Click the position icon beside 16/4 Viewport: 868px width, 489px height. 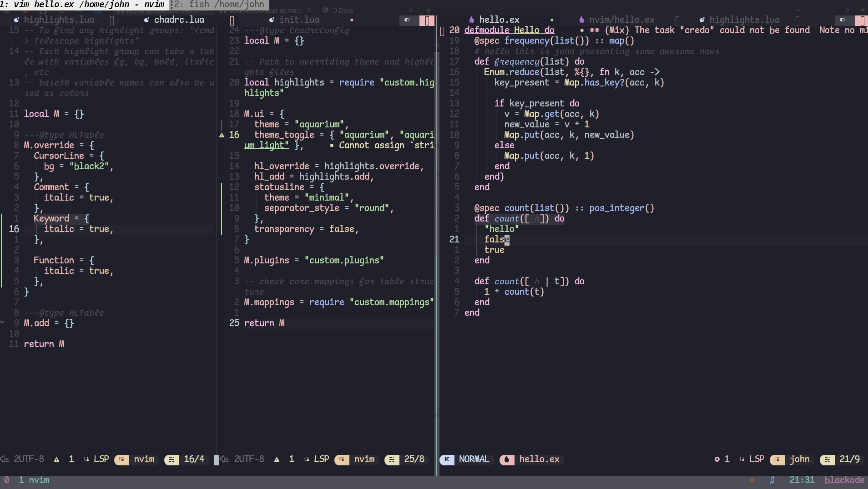[x=172, y=459]
